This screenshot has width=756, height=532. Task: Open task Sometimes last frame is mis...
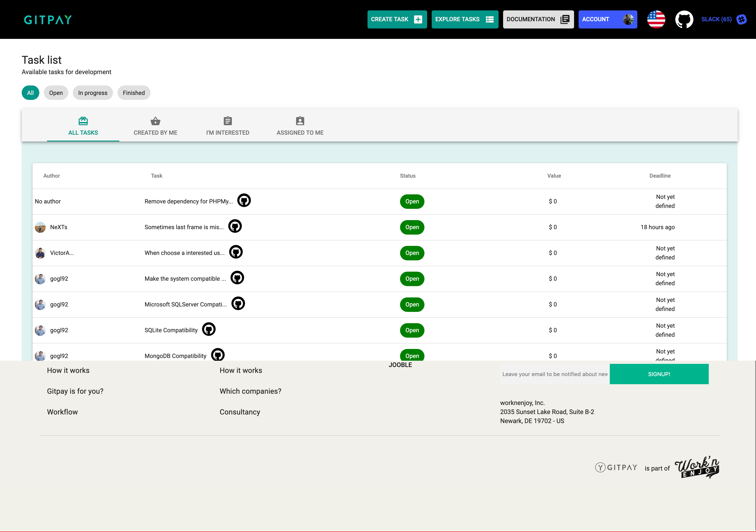pos(184,227)
